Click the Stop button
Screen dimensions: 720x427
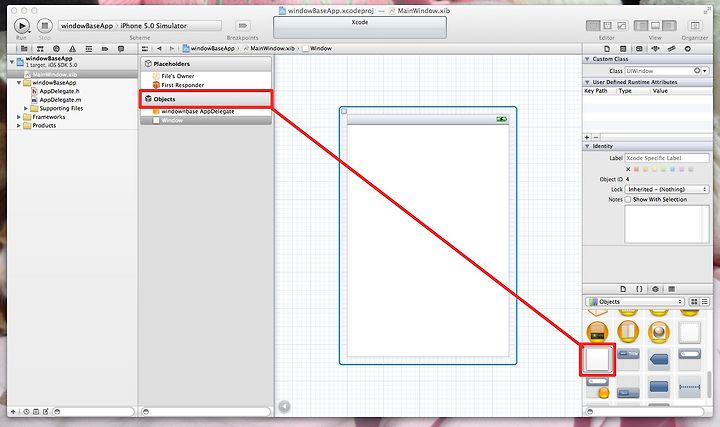click(x=45, y=26)
